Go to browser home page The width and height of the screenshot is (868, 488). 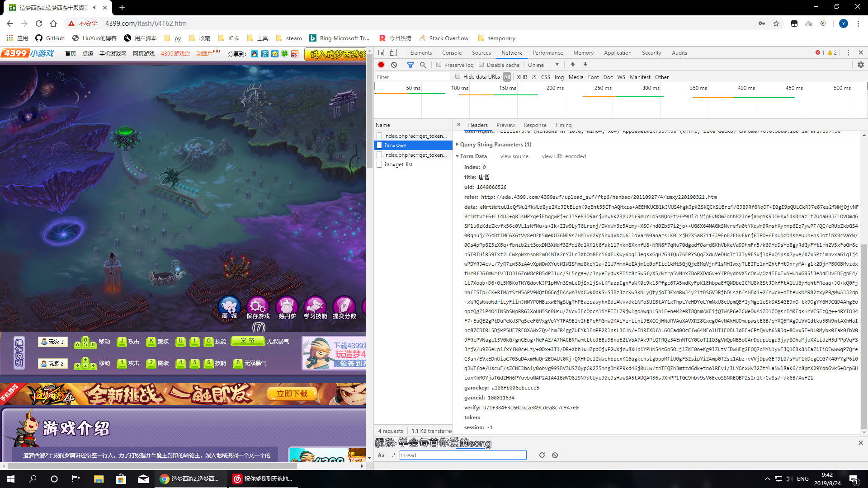click(x=53, y=23)
